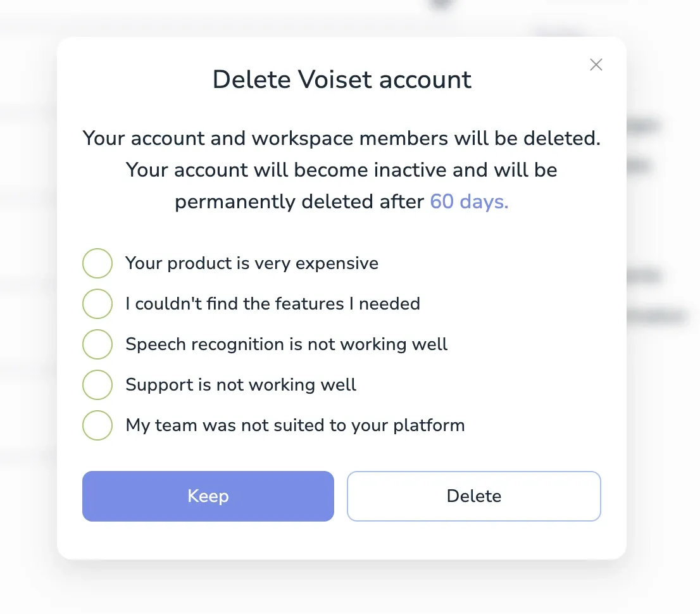The height and width of the screenshot is (614, 700).
Task: Confirm deletion with the Delete button
Action: coord(473,496)
